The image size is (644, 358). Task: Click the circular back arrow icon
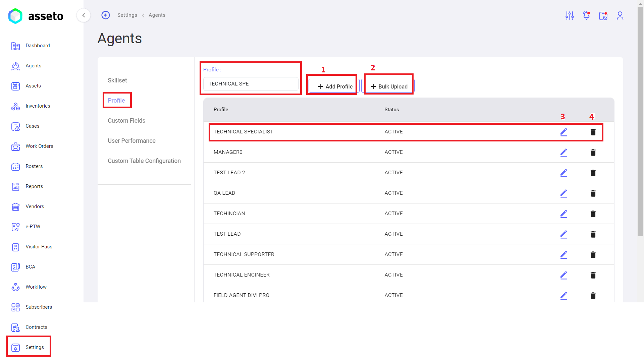pos(106,15)
